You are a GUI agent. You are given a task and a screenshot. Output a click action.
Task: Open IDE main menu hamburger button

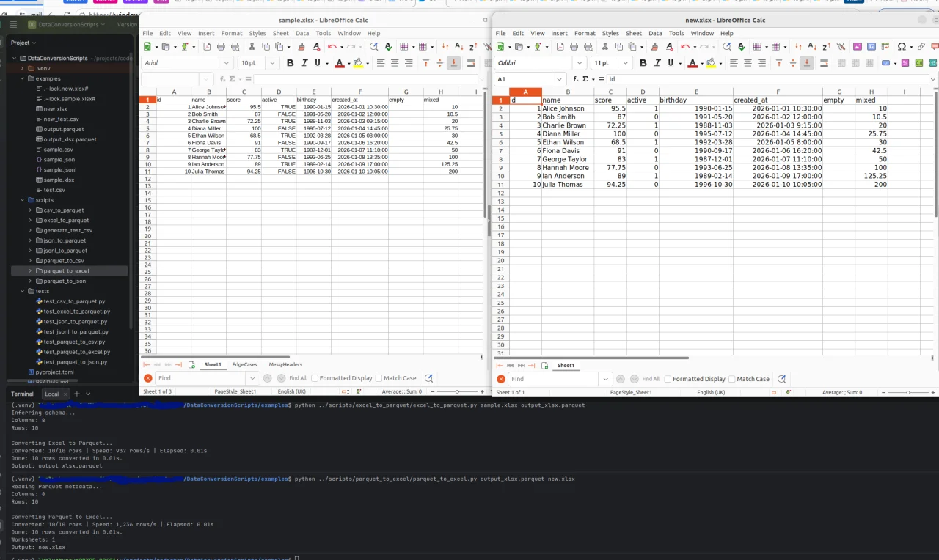point(13,24)
